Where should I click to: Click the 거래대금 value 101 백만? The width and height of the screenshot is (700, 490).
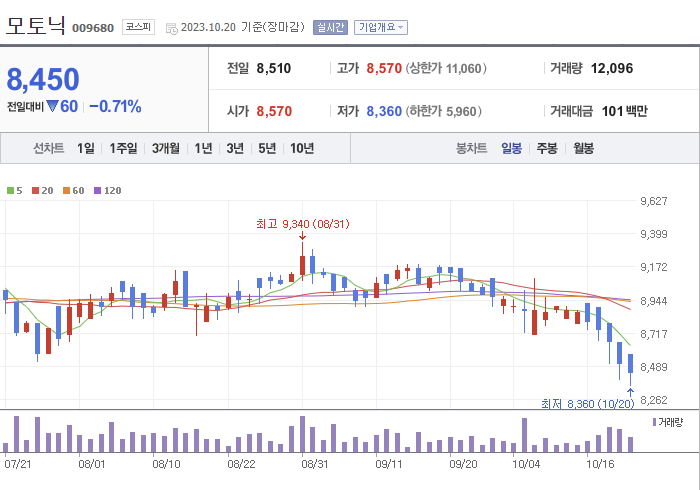coord(625,111)
